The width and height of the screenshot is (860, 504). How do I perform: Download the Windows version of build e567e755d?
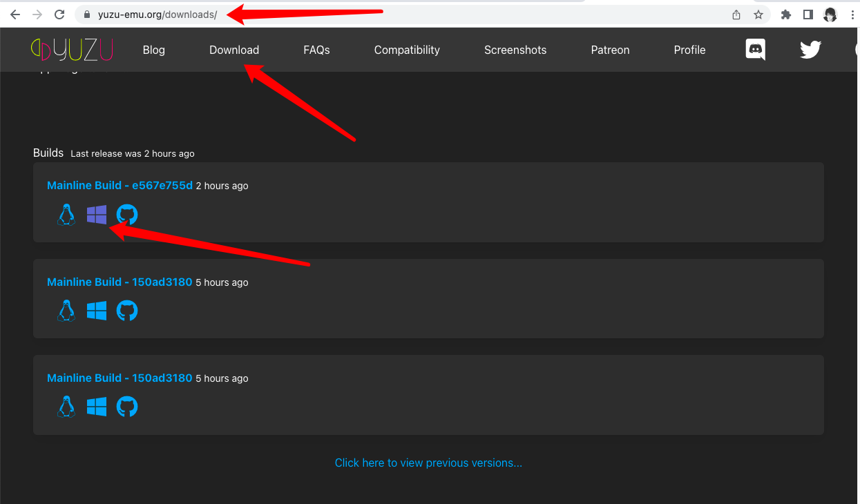click(x=97, y=215)
